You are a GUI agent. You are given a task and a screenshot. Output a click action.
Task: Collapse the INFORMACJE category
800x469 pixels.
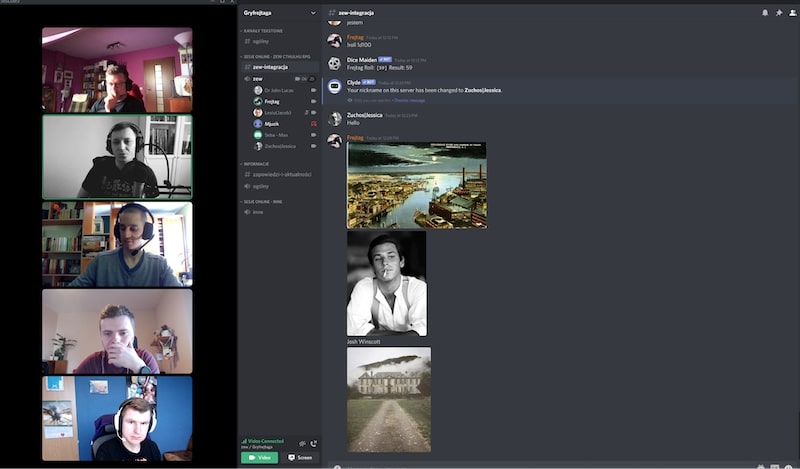[x=255, y=164]
